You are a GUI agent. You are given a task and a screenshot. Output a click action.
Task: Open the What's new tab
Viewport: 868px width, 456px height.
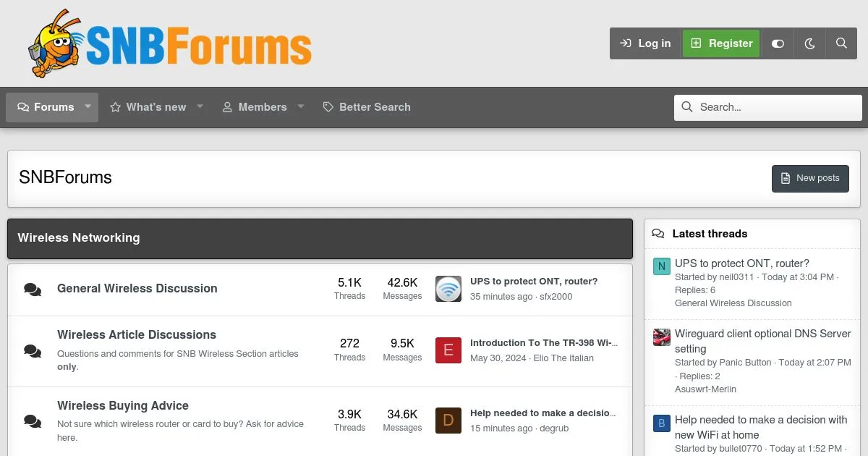pos(148,107)
